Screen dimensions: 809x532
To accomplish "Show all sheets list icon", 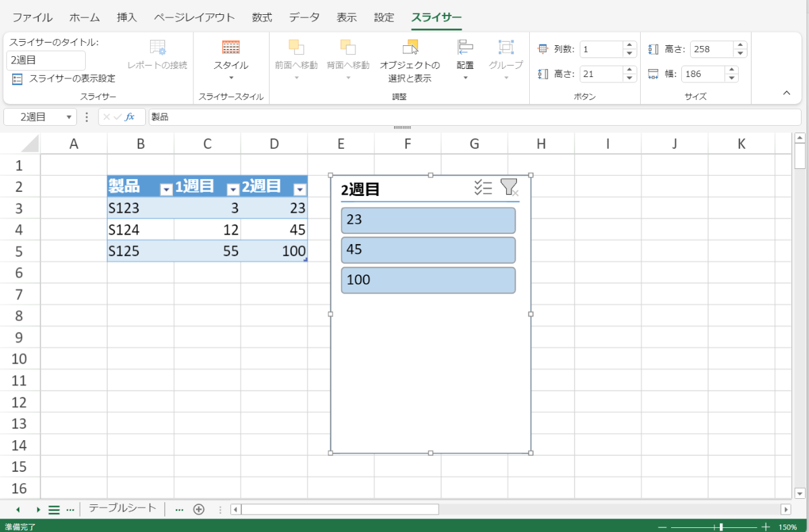I will (x=54, y=510).
